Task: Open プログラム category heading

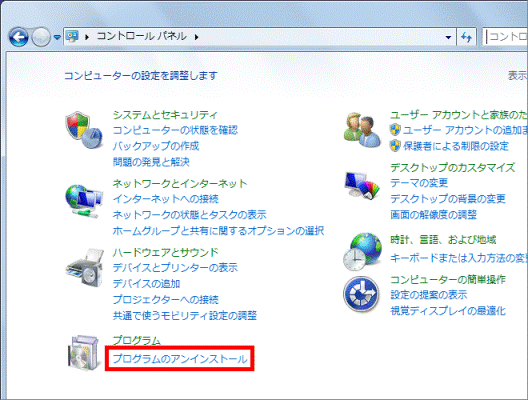Action: (x=136, y=340)
